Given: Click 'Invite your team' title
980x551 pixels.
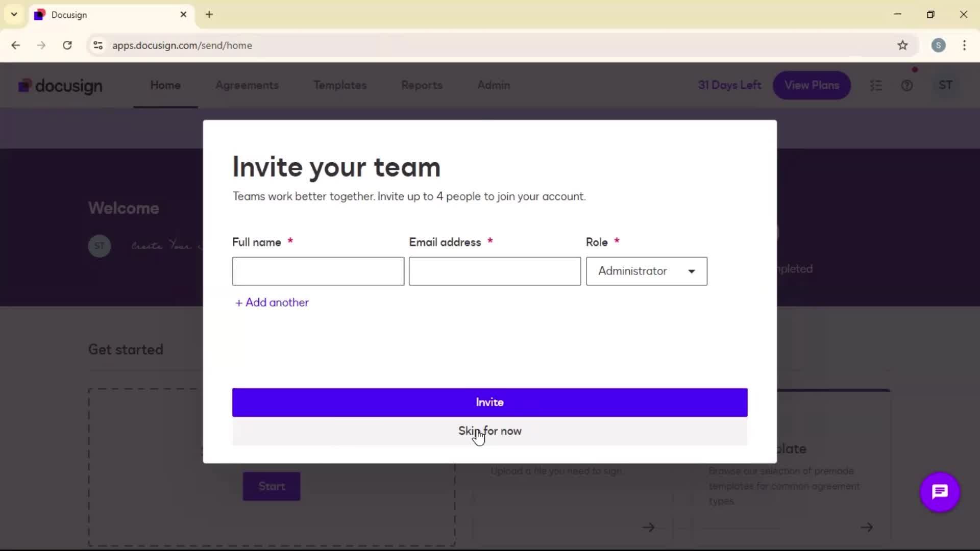Looking at the screenshot, I should [336, 167].
